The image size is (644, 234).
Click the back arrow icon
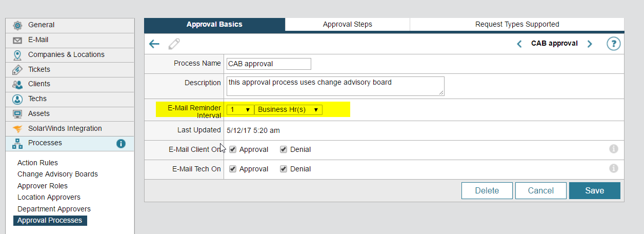[154, 44]
